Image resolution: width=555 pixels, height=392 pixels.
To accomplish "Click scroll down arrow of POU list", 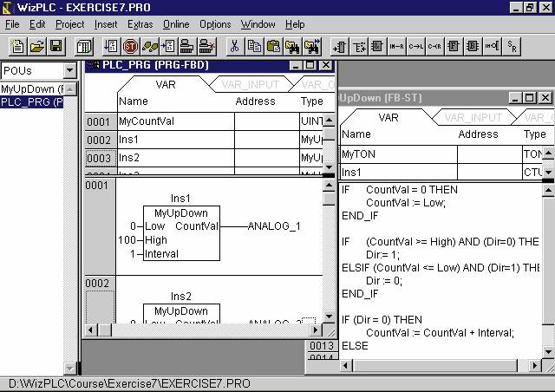I will click(x=70, y=369).
